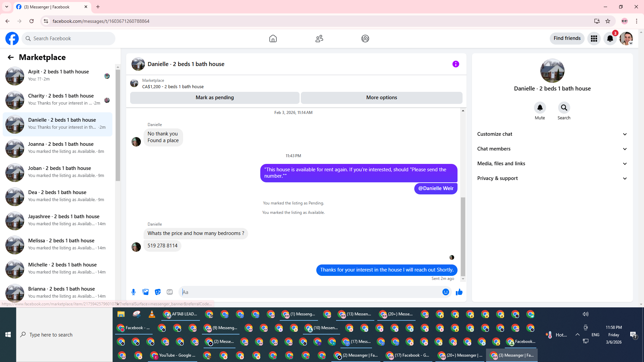Open the emoji picker in composer

(x=445, y=292)
